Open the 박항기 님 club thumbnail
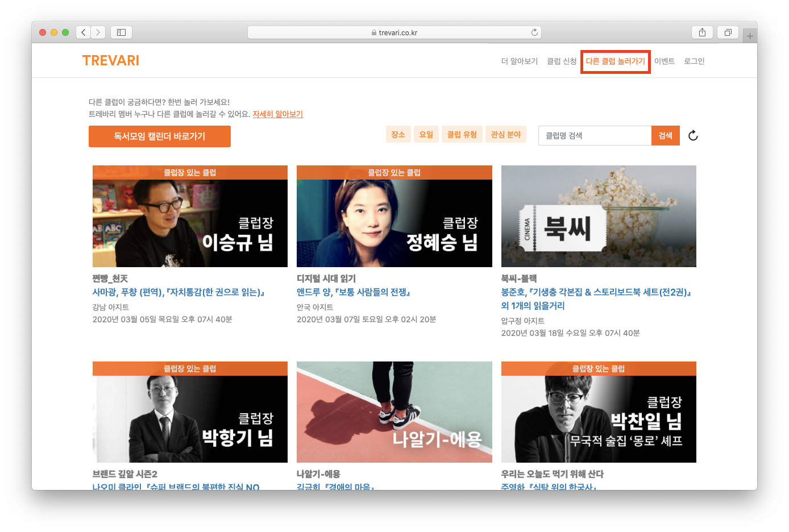Image resolution: width=789 pixels, height=532 pixels. 190,412
